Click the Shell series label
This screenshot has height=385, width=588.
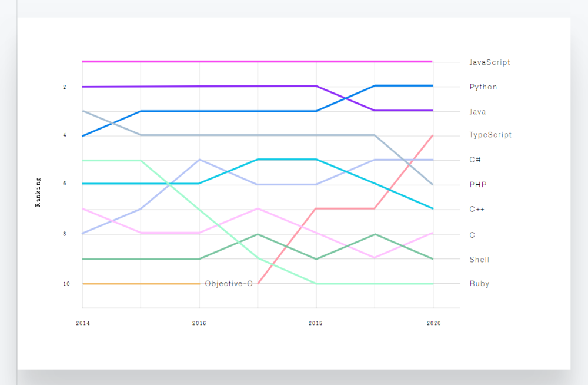(x=479, y=260)
